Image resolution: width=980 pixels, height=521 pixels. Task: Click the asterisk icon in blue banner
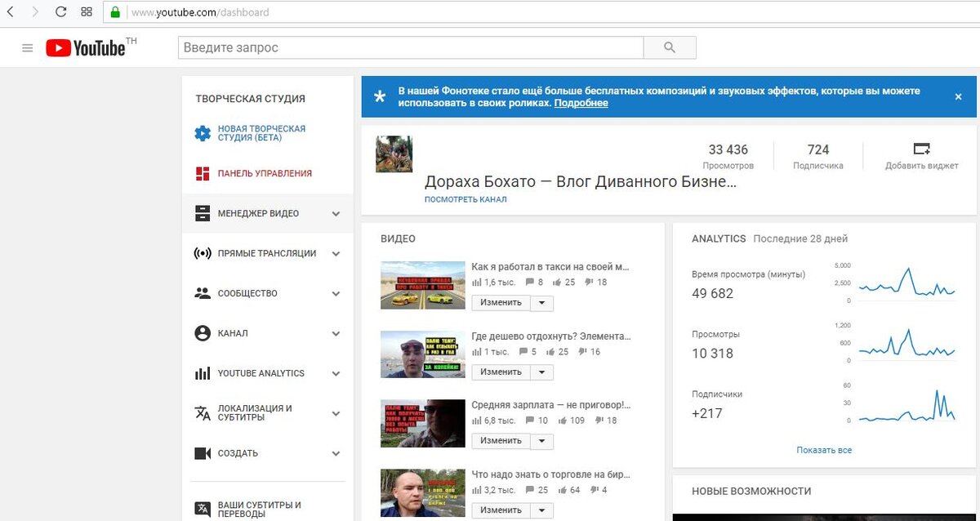380,97
